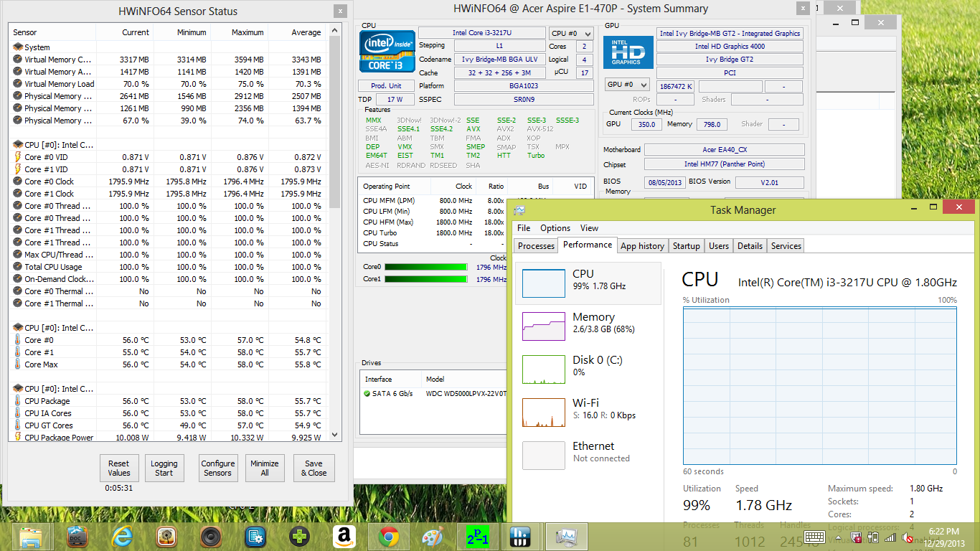This screenshot has height=551, width=980.
Task: Open the CPU #0 selector dropdown
Action: tap(571, 34)
